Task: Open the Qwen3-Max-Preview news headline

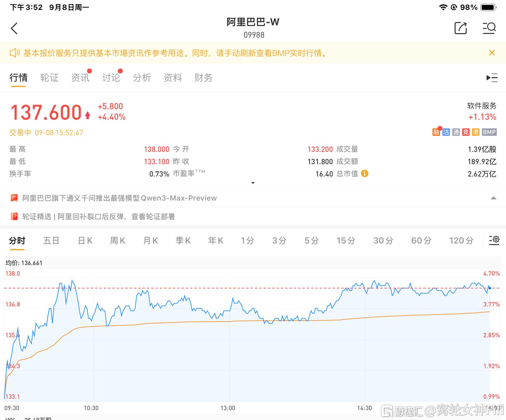Action: coord(119,198)
